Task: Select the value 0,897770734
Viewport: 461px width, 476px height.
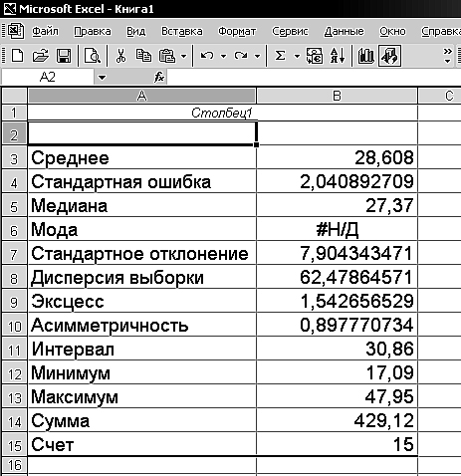Action: pyautogui.click(x=337, y=326)
